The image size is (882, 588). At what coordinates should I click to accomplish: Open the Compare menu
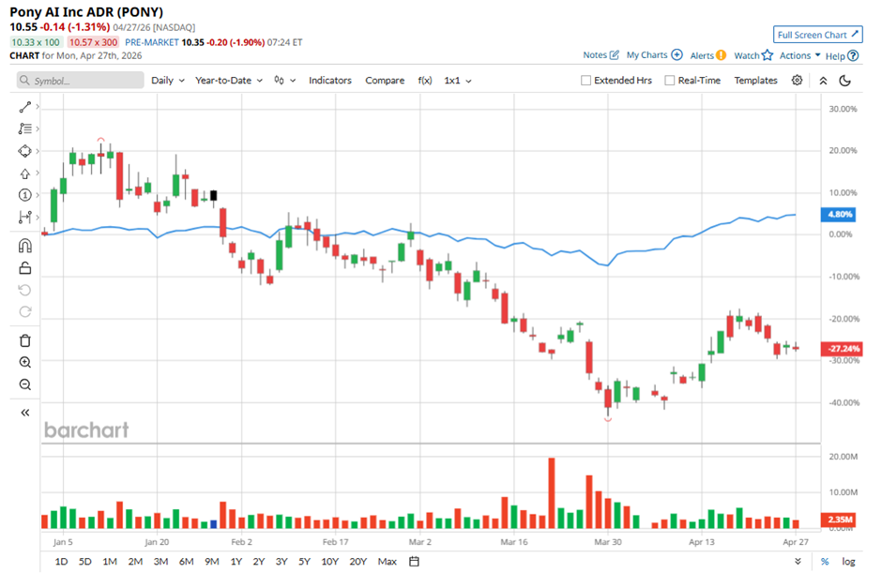coord(385,81)
